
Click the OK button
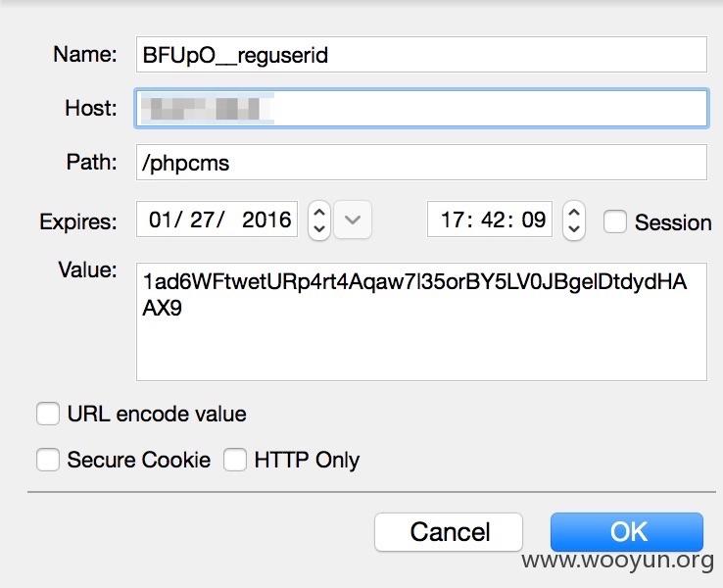(x=627, y=532)
